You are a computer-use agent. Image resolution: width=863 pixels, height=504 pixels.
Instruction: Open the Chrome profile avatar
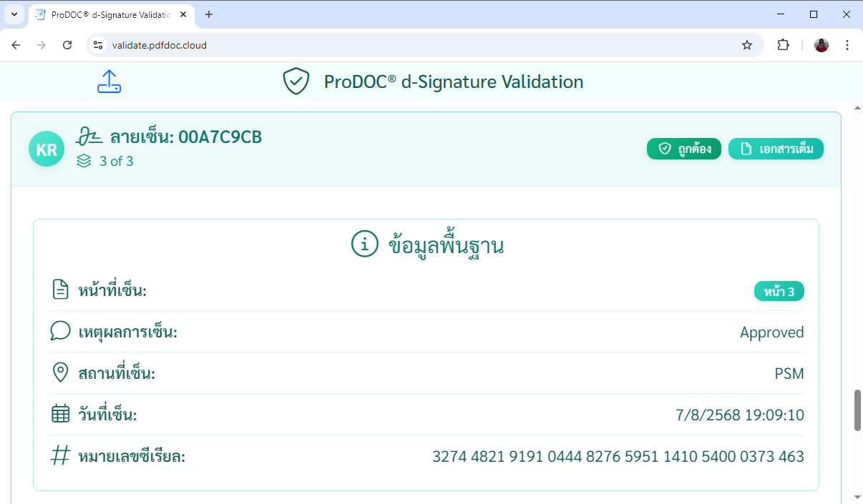point(821,45)
